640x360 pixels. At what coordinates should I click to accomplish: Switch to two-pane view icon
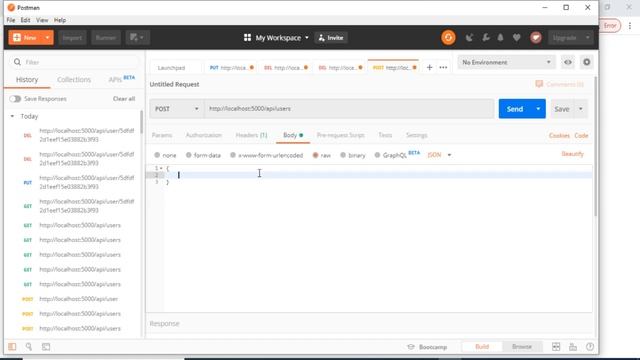[x=556, y=347]
